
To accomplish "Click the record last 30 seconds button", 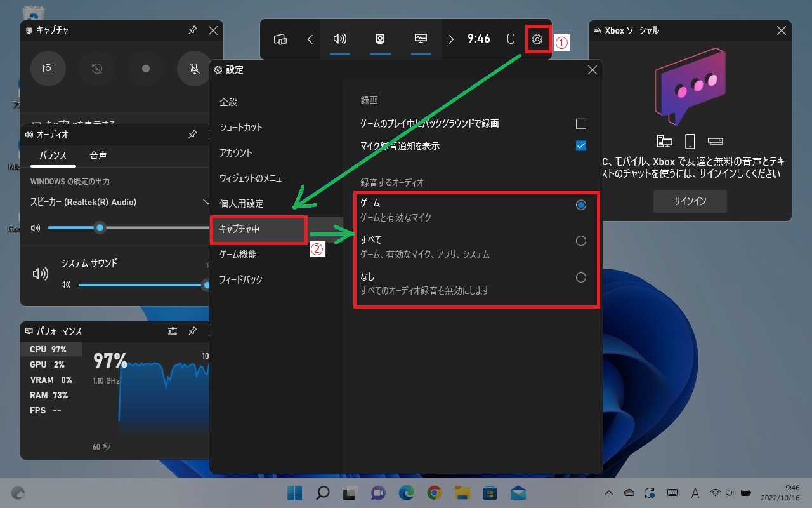I will point(97,69).
